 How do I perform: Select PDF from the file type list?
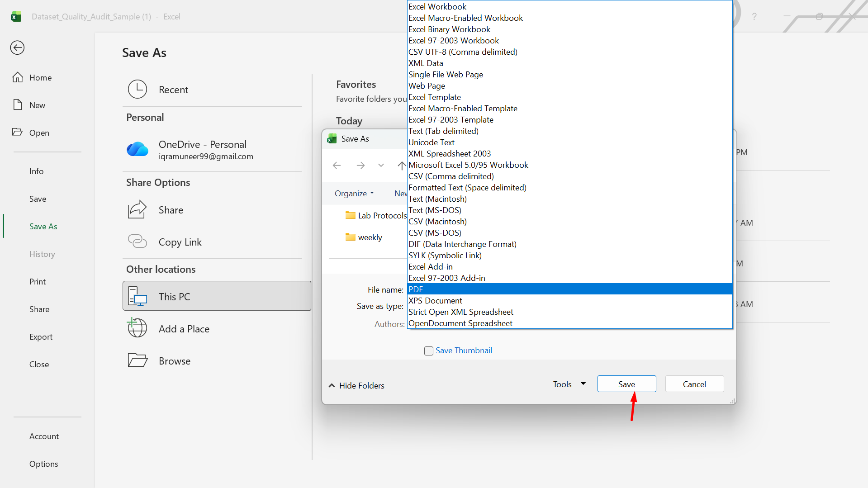pos(570,289)
